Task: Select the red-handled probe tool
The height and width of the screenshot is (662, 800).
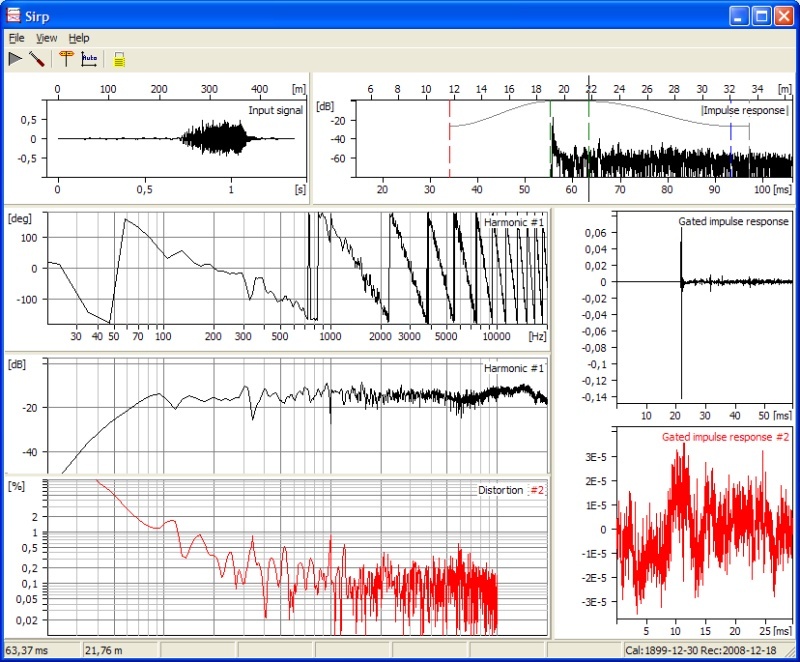Action: [37, 59]
